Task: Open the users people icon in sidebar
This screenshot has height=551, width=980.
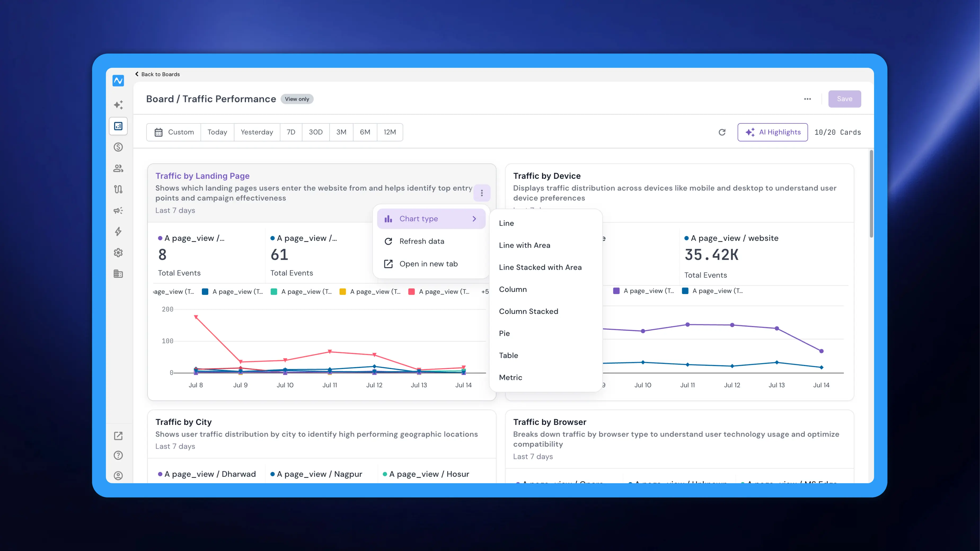Action: pyautogui.click(x=118, y=168)
